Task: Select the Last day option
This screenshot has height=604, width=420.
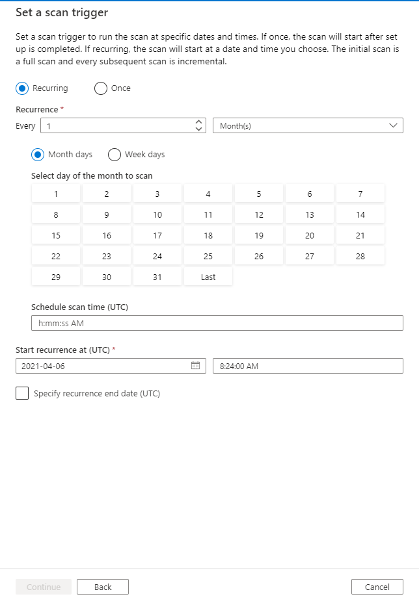Action: point(208,277)
